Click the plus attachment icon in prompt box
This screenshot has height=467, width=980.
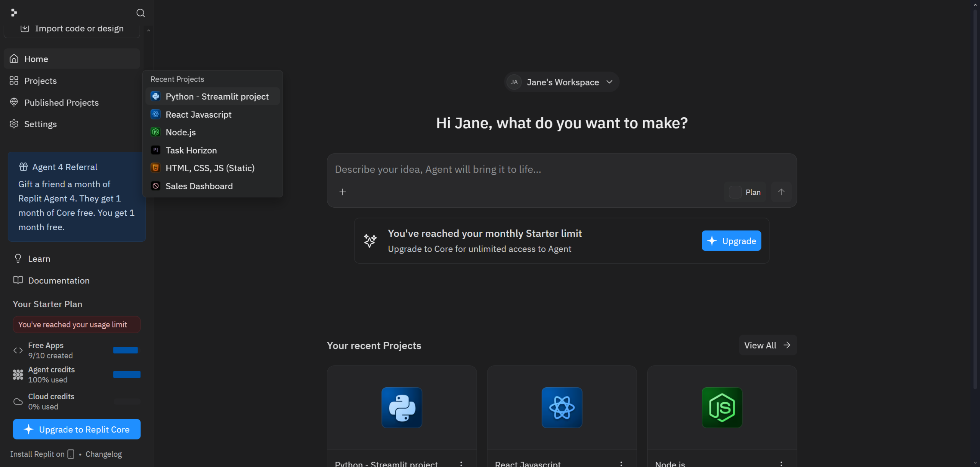[x=343, y=192]
